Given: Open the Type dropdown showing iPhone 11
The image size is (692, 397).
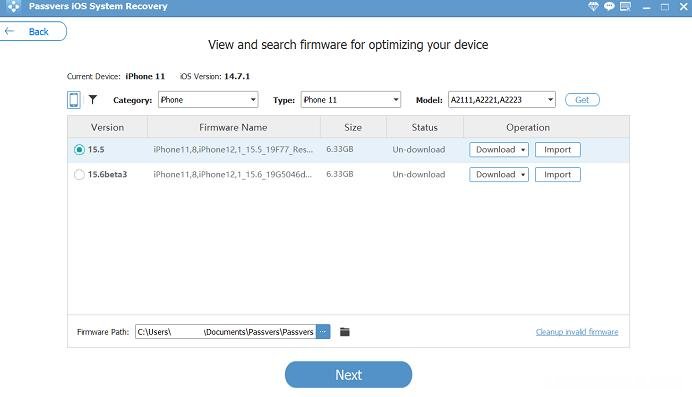Looking at the screenshot, I should pos(351,100).
